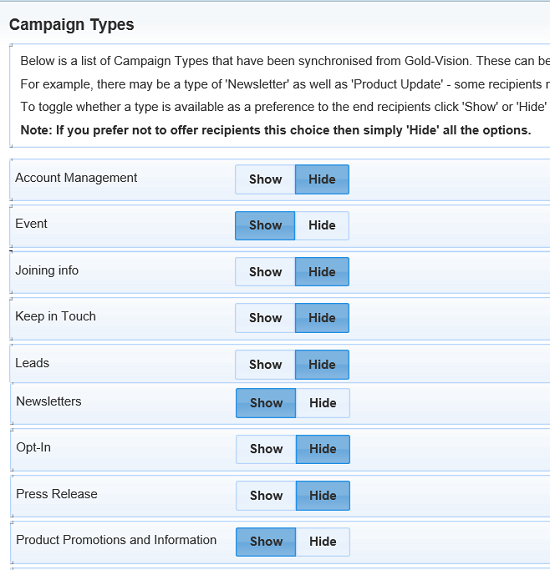Set Account Management to Show
Image resolution: width=550 pixels, height=570 pixels.
coord(265,179)
